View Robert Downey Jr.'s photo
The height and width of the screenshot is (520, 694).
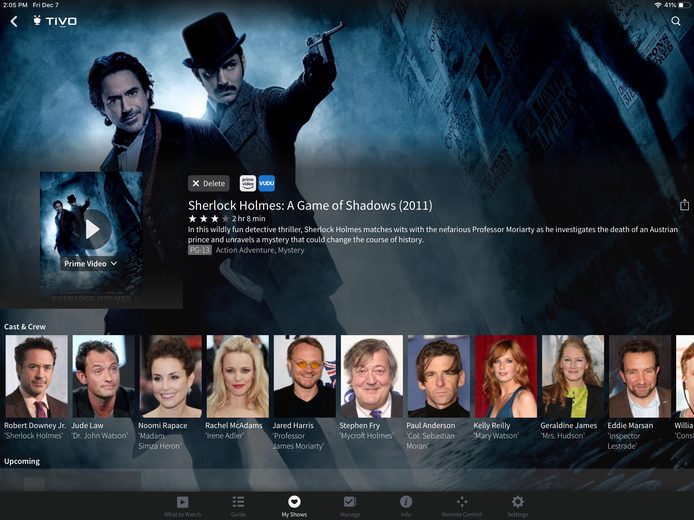click(37, 376)
